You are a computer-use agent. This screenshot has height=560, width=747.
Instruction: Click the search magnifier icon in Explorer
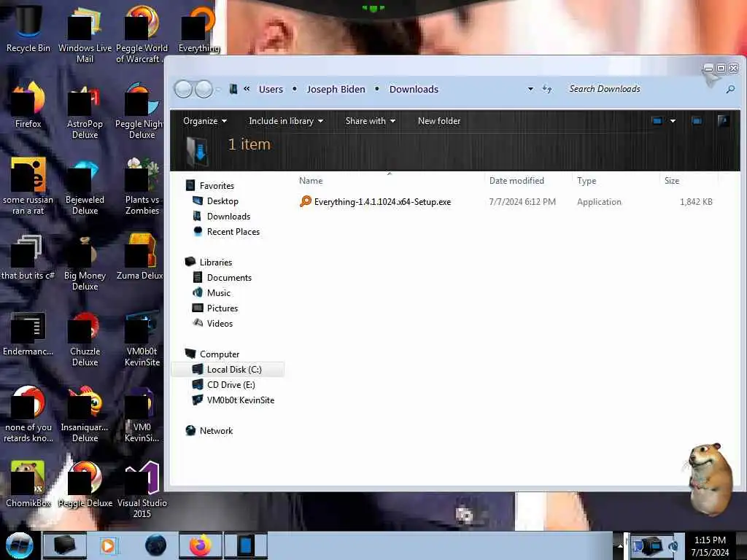point(730,89)
